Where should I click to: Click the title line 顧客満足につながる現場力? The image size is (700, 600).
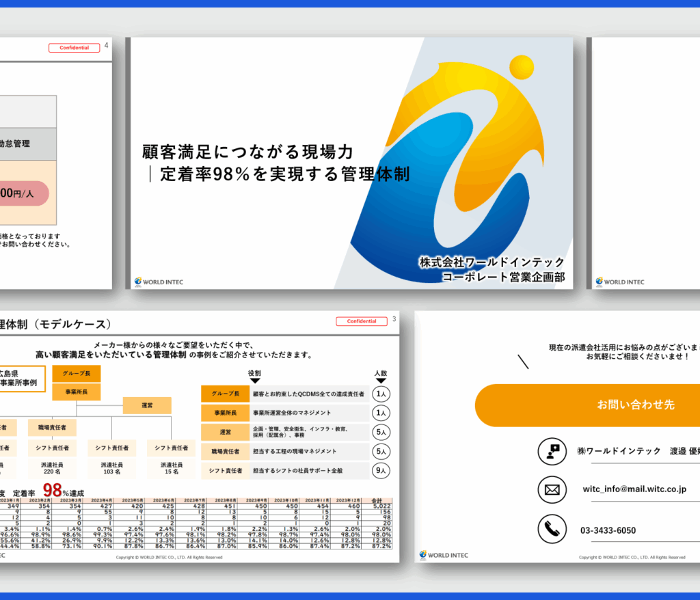coord(247,152)
